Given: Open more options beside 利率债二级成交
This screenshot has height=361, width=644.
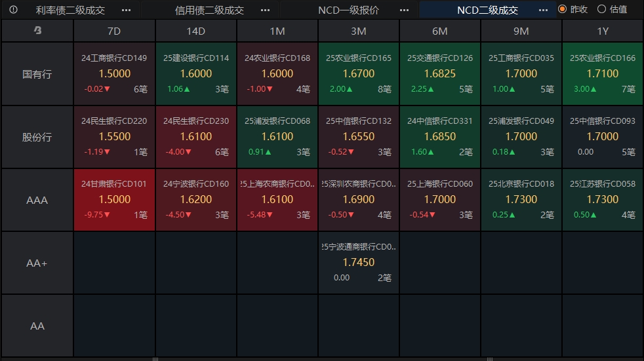Looking at the screenshot, I should coord(126,10).
